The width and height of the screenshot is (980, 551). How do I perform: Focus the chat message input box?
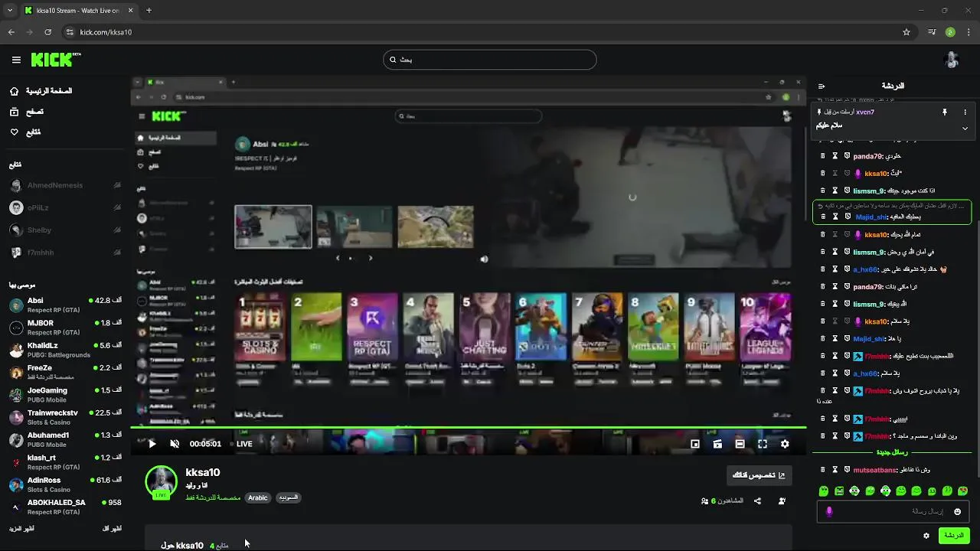893,511
